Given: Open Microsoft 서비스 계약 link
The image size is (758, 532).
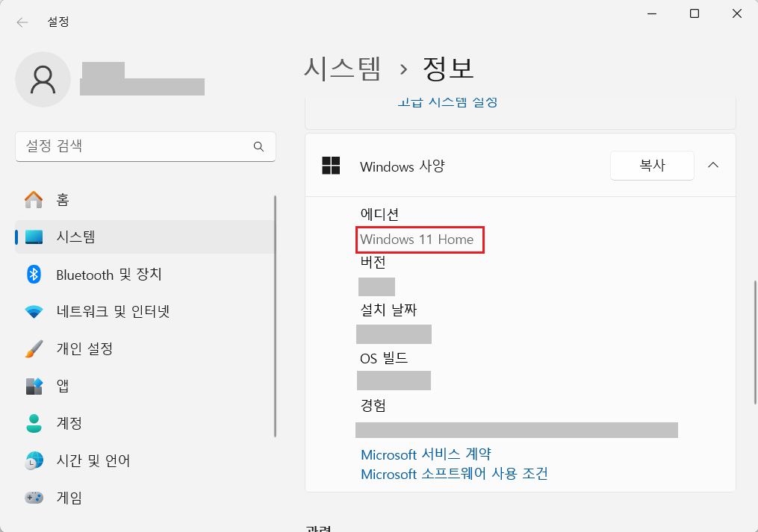Looking at the screenshot, I should (x=426, y=454).
